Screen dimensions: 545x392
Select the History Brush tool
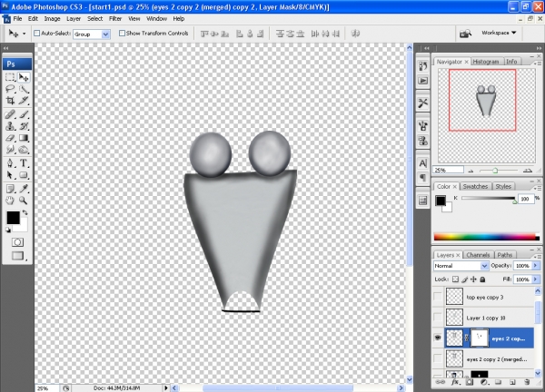pyautogui.click(x=24, y=126)
